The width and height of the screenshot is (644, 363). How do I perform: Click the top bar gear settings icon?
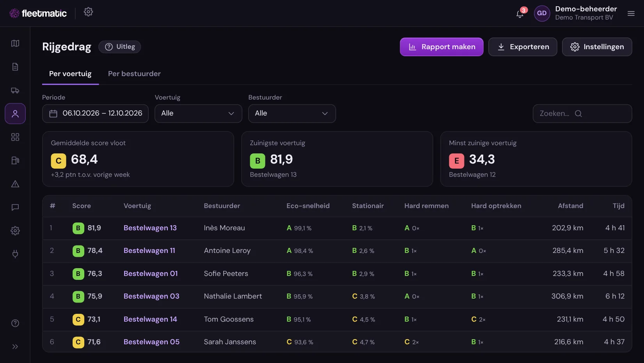(88, 12)
